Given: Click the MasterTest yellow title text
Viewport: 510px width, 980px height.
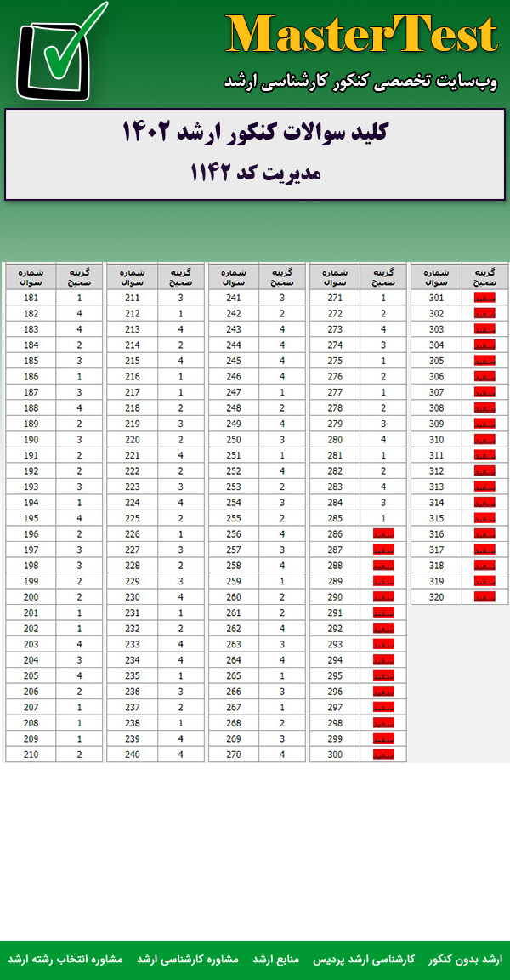Looking at the screenshot, I should click(x=361, y=36).
